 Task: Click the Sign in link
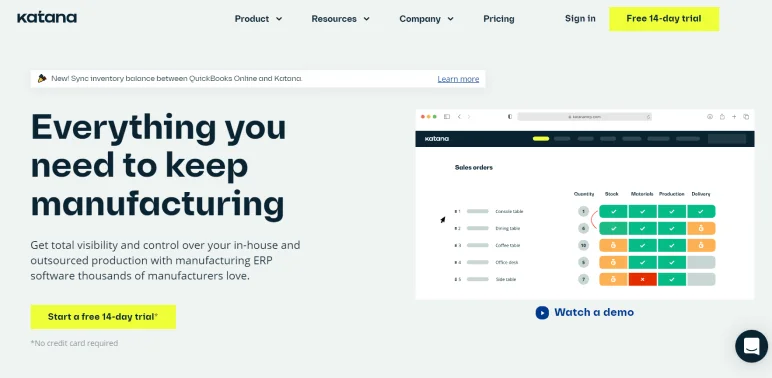pos(580,19)
